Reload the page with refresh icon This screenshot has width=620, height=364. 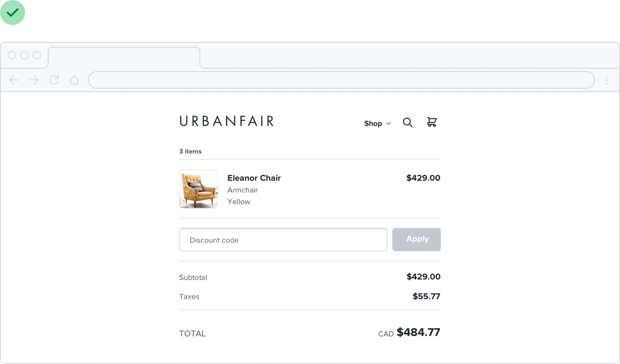click(x=54, y=80)
